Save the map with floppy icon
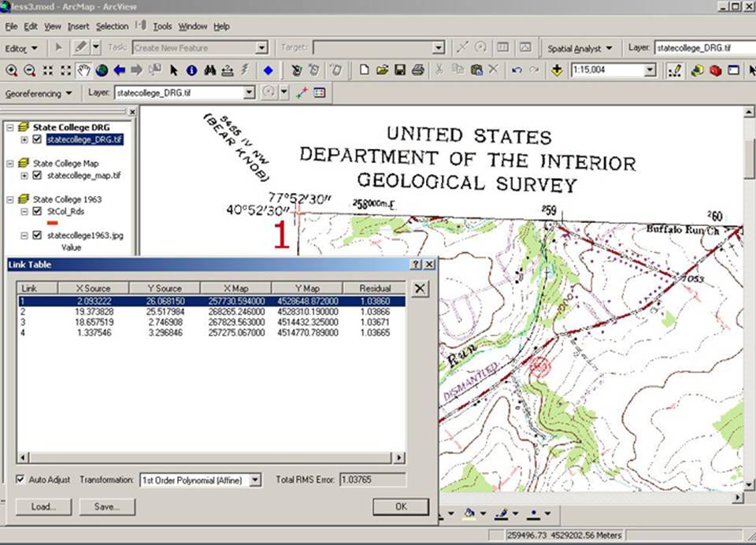756x545 pixels. [400, 70]
